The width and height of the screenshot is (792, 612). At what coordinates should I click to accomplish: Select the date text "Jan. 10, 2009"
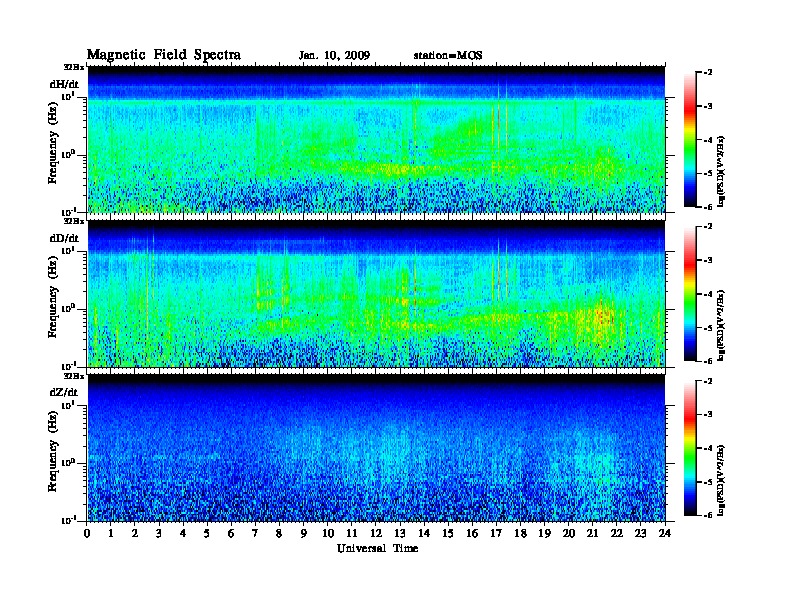(x=334, y=55)
